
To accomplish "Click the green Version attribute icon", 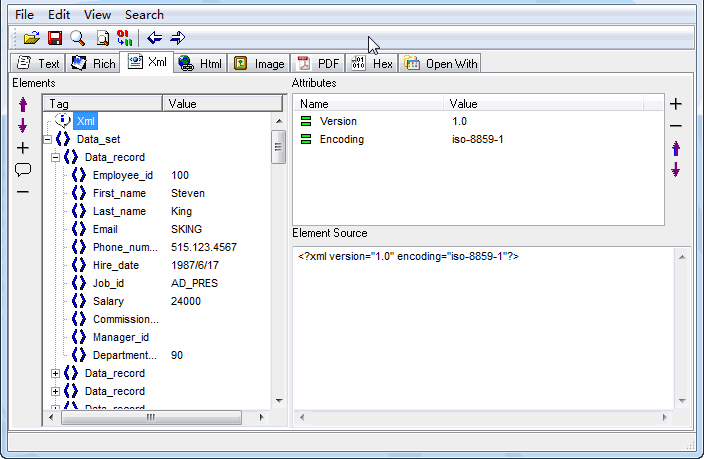I will tap(306, 121).
